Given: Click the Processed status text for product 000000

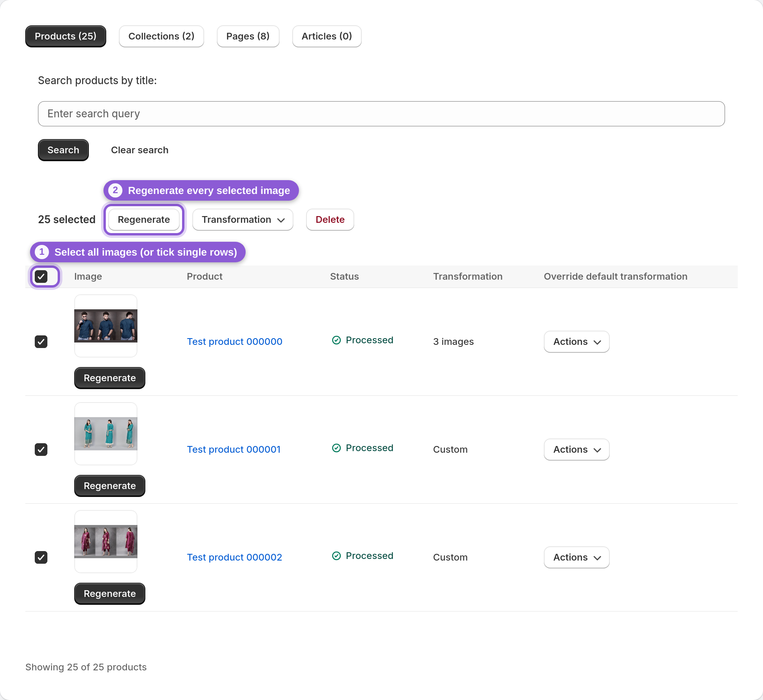Looking at the screenshot, I should (370, 340).
